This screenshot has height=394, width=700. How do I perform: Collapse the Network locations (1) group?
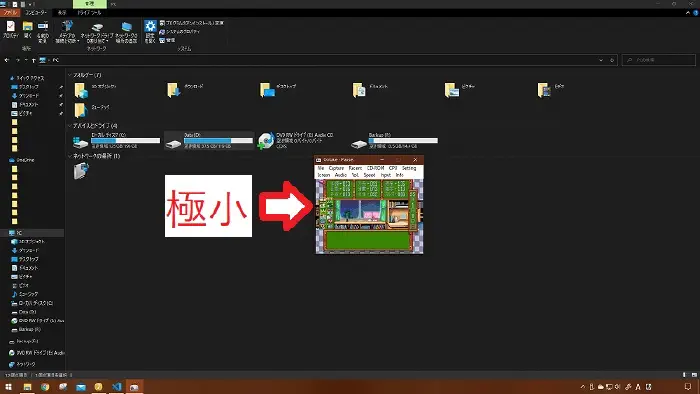coord(94,156)
